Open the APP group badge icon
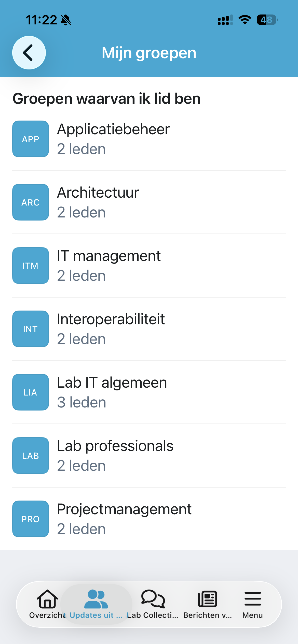The width and height of the screenshot is (298, 644). coord(31,139)
